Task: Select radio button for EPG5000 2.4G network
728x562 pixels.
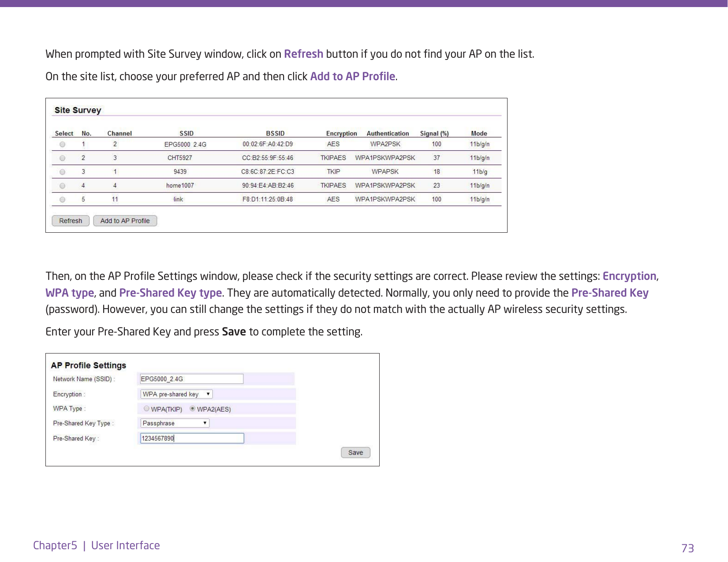Action: 63,145
